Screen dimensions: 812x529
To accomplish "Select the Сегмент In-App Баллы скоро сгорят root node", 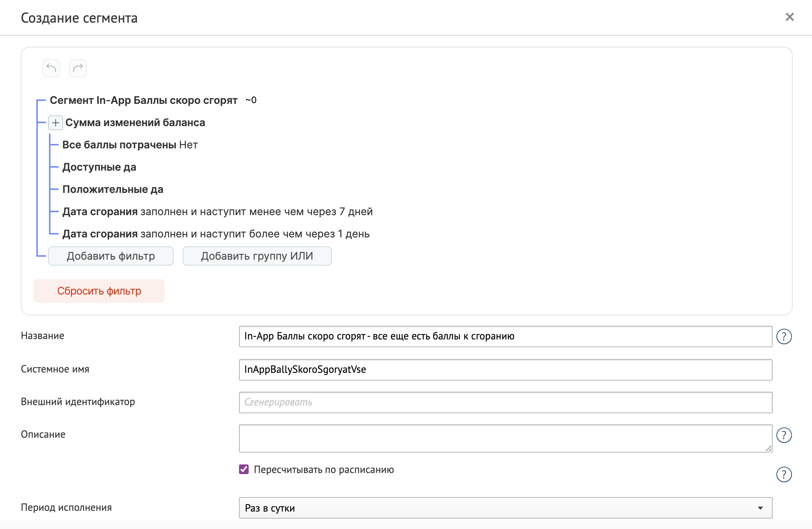I will pyautogui.click(x=144, y=100).
